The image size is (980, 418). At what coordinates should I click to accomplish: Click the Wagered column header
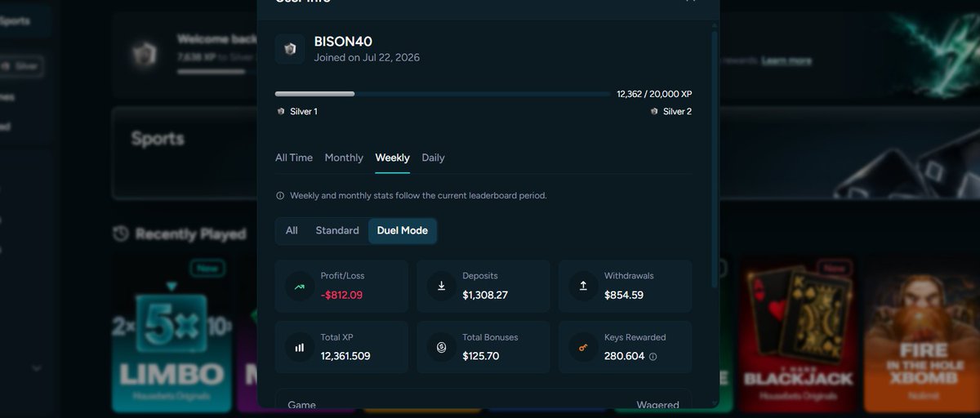click(x=658, y=405)
